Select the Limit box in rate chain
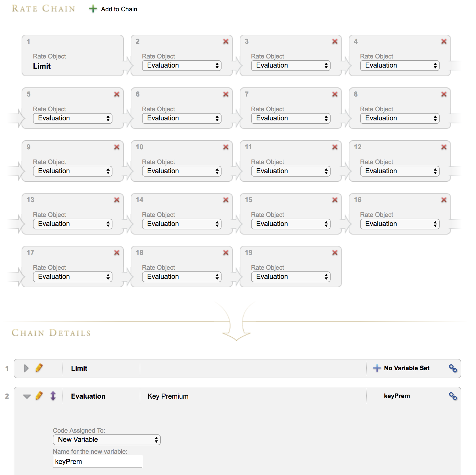Viewport: 476px width, 475px height. [73, 56]
